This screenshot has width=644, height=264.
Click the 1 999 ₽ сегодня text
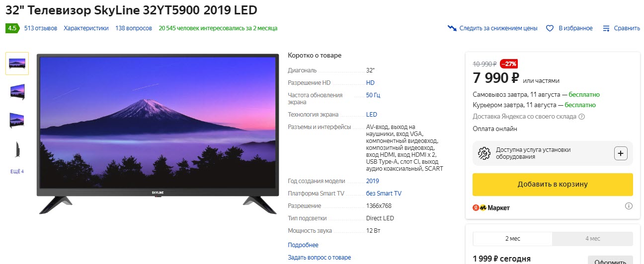[501, 259]
